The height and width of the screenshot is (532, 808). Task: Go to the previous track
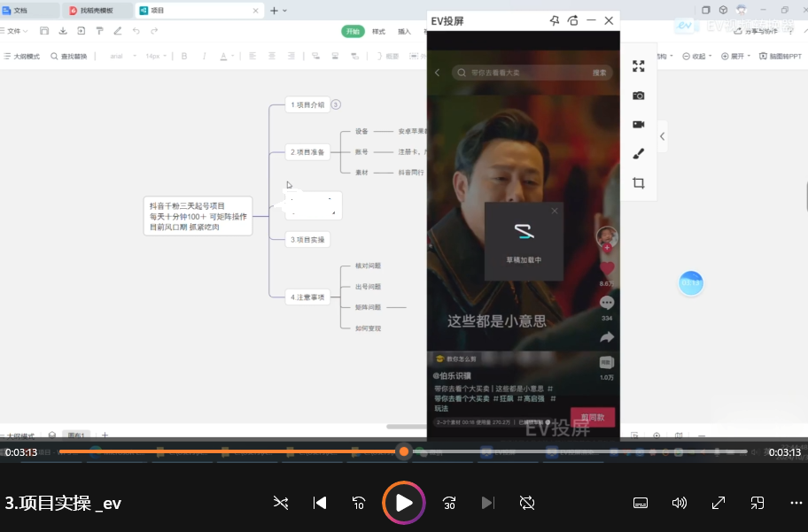click(x=320, y=503)
